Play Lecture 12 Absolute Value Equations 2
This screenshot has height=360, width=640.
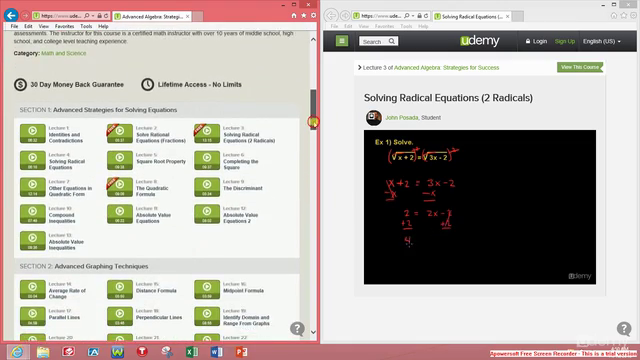tap(207, 214)
